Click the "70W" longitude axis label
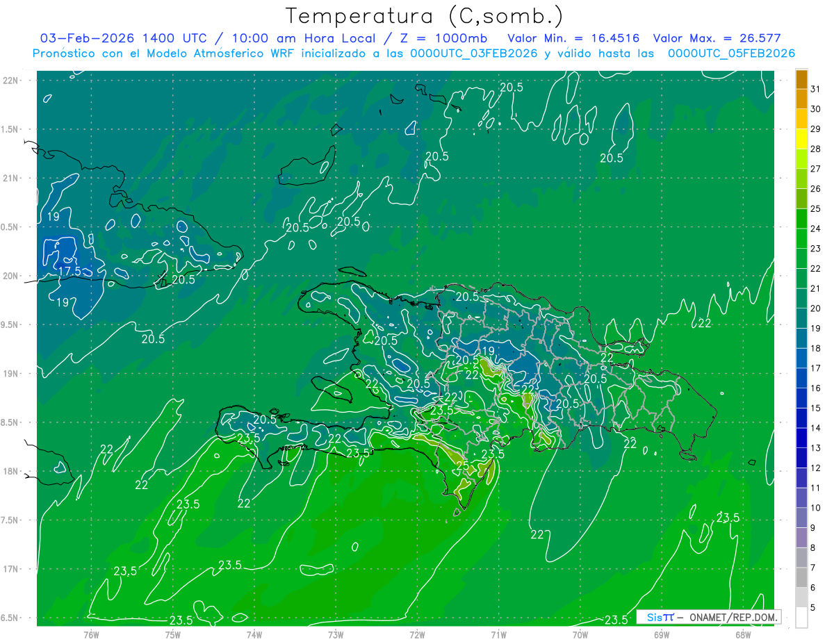The height and width of the screenshot is (644, 834). click(x=580, y=635)
